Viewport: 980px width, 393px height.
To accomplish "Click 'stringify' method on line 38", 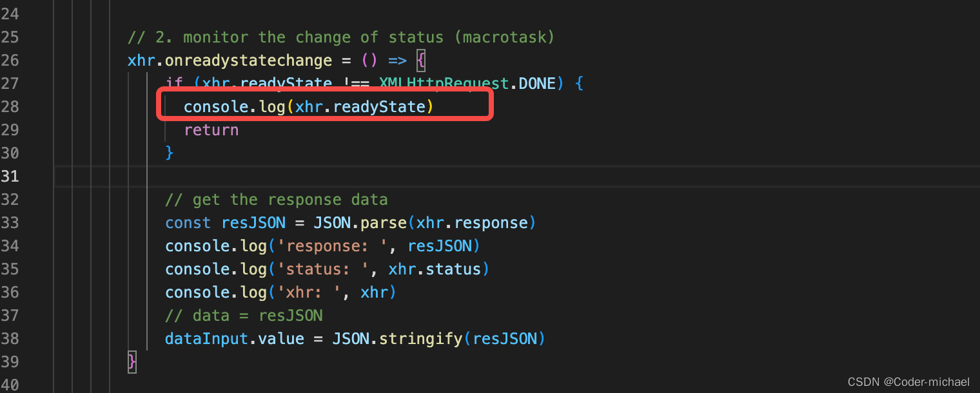I will click(x=420, y=338).
